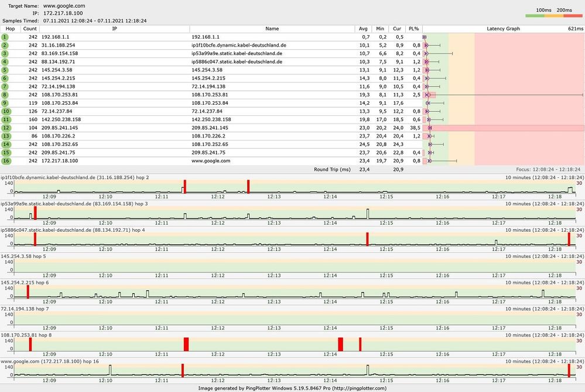The image size is (585, 392).
Task: Click the hop 1 green circle icon
Action: [x=5, y=37]
